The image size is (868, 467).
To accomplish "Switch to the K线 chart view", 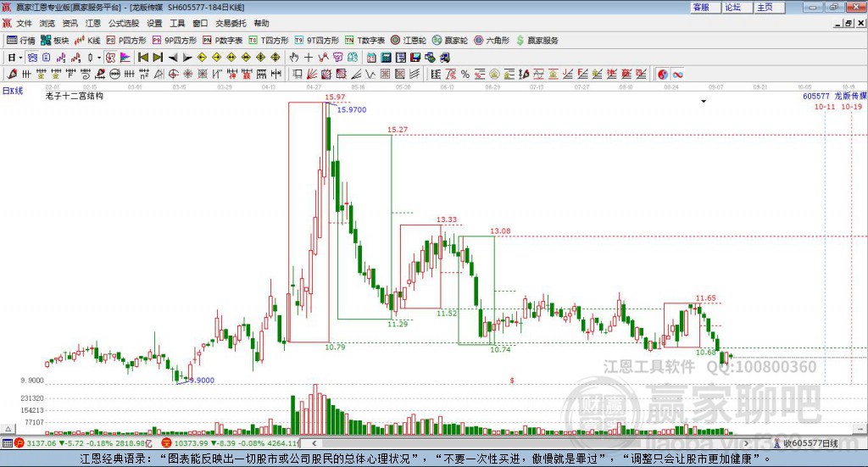I will click(x=87, y=41).
